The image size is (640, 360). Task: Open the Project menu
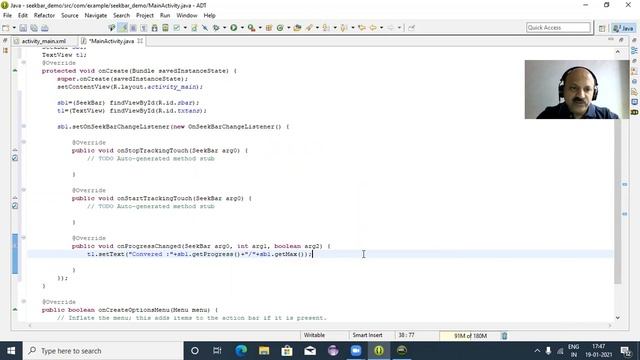[x=144, y=16]
